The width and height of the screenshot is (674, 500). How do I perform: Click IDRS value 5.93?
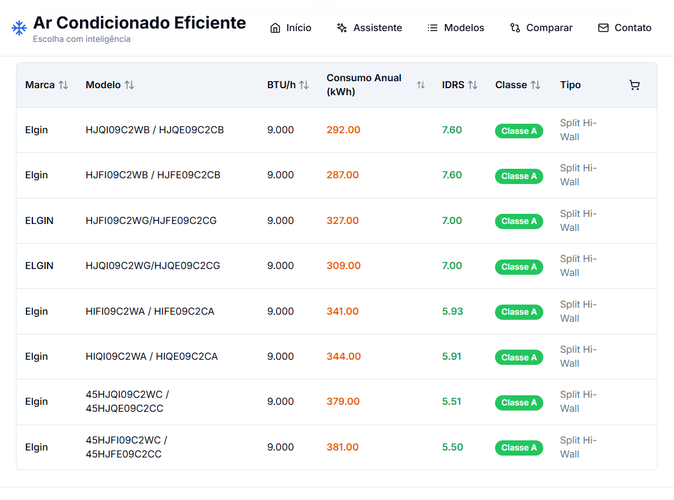pos(453,311)
